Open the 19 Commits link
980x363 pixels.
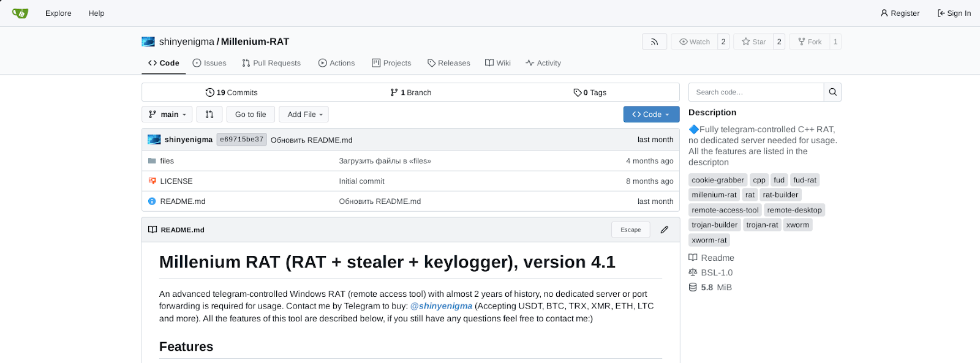pos(232,92)
